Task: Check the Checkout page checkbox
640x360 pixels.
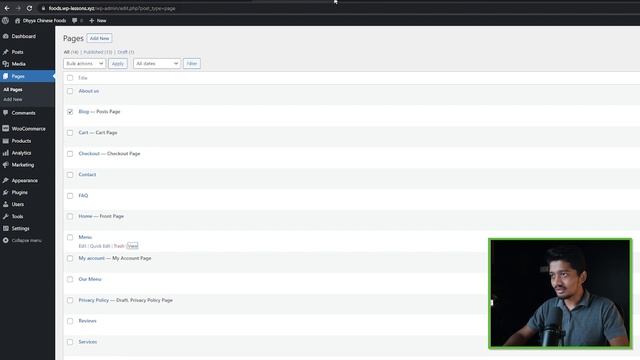Action: [x=70, y=154]
